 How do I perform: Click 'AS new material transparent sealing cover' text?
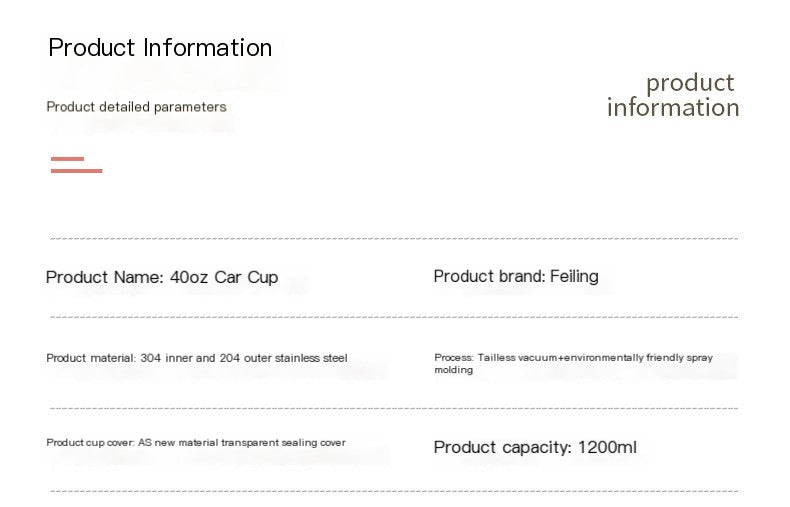pyautogui.click(x=242, y=442)
